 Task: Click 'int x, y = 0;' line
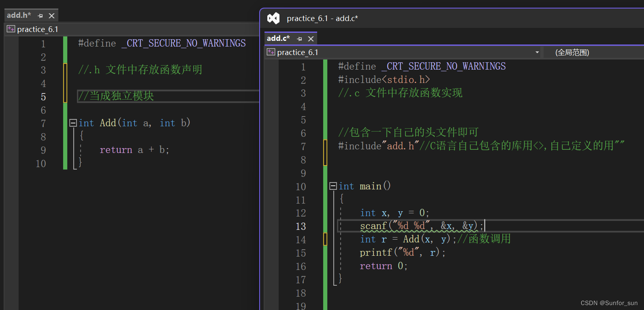click(x=395, y=213)
